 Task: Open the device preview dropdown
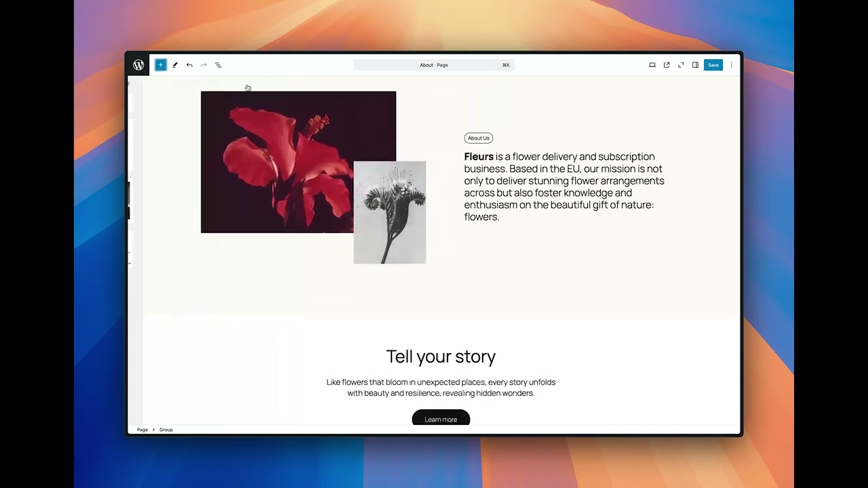[652, 65]
